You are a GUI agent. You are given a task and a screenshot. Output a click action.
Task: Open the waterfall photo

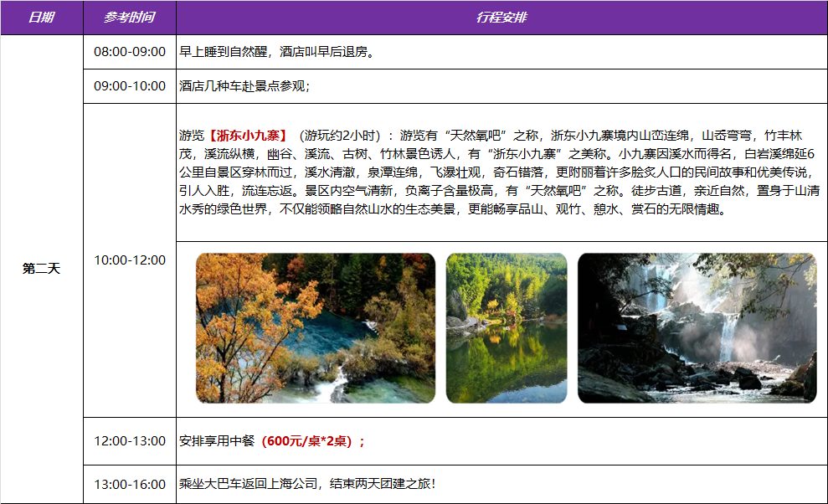[x=697, y=328]
